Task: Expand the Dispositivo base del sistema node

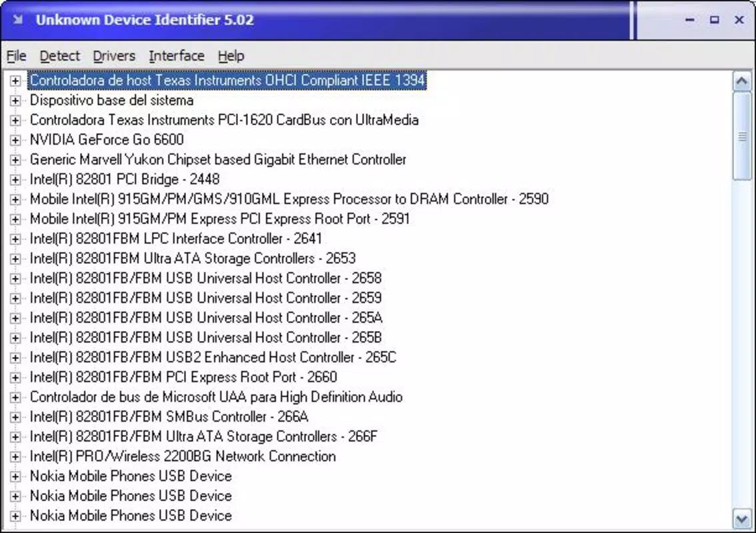Action: tap(15, 100)
